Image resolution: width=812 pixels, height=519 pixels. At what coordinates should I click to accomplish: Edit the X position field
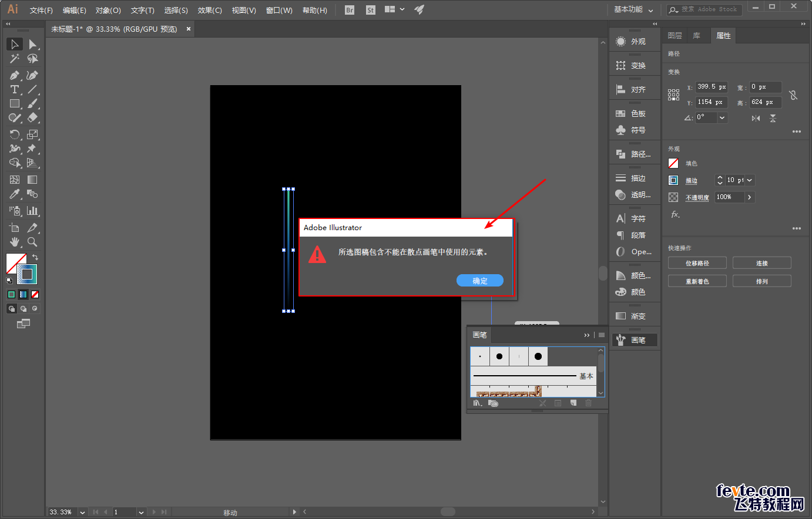click(x=712, y=87)
